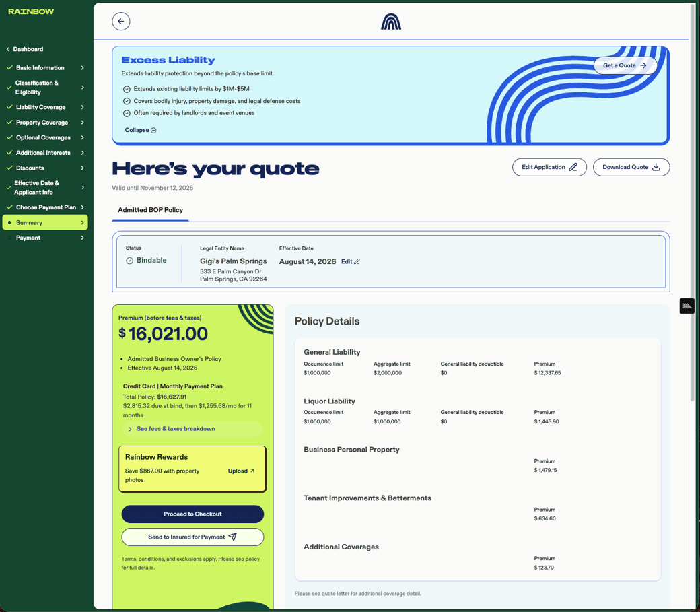Expand chevron on Optional Coverages row
The height and width of the screenshot is (612, 700).
[83, 137]
